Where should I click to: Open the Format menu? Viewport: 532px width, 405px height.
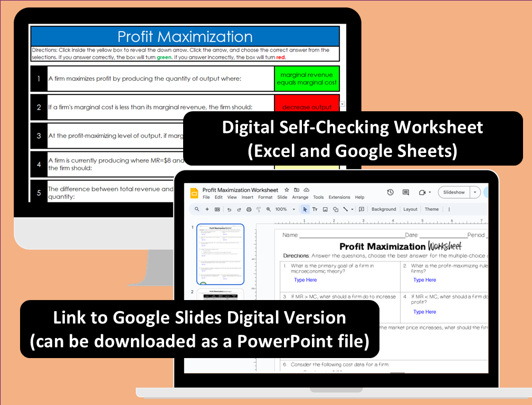(x=265, y=197)
